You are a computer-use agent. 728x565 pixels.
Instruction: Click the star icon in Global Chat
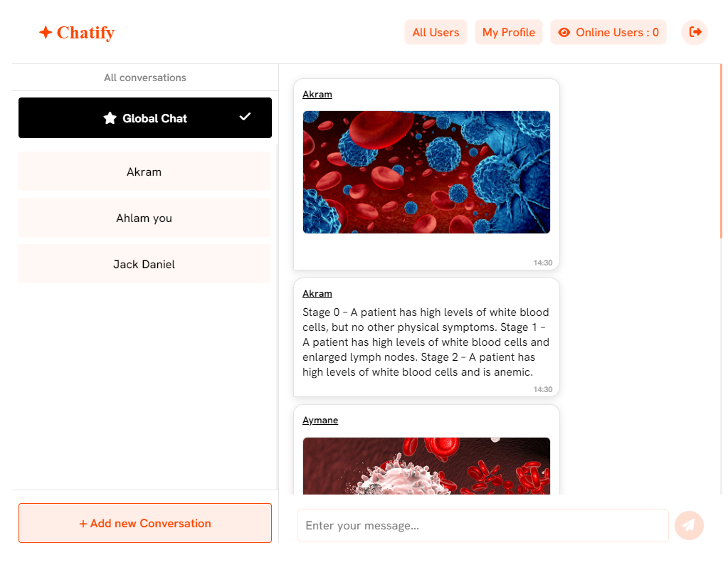click(x=110, y=118)
